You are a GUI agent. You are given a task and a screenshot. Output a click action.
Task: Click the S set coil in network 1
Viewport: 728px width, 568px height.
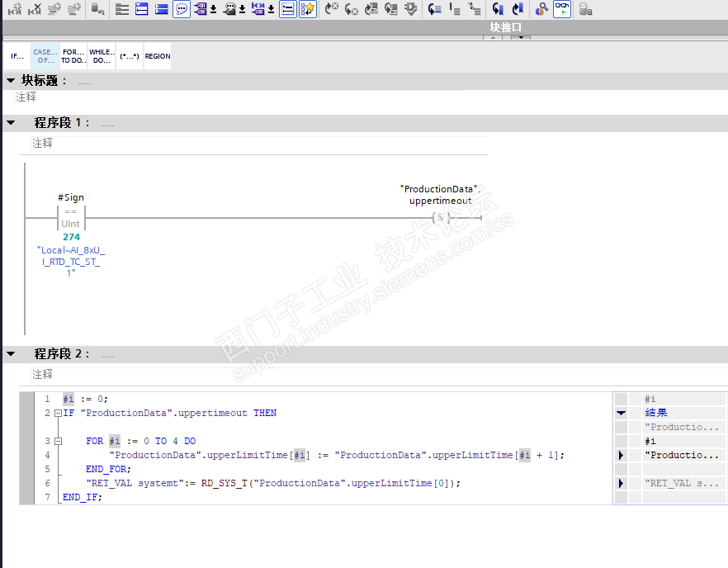point(441,217)
